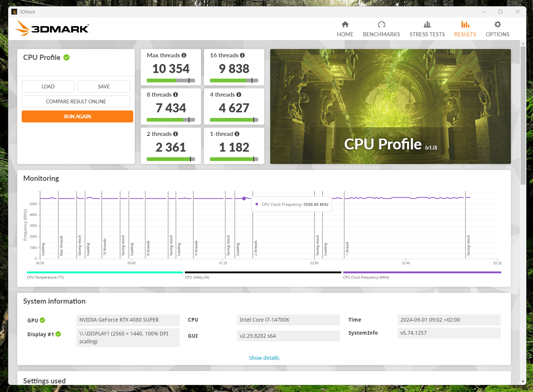Viewport: 533px width, 392px height.
Task: Click the purple data point on frequency graph
Action: tap(244, 198)
